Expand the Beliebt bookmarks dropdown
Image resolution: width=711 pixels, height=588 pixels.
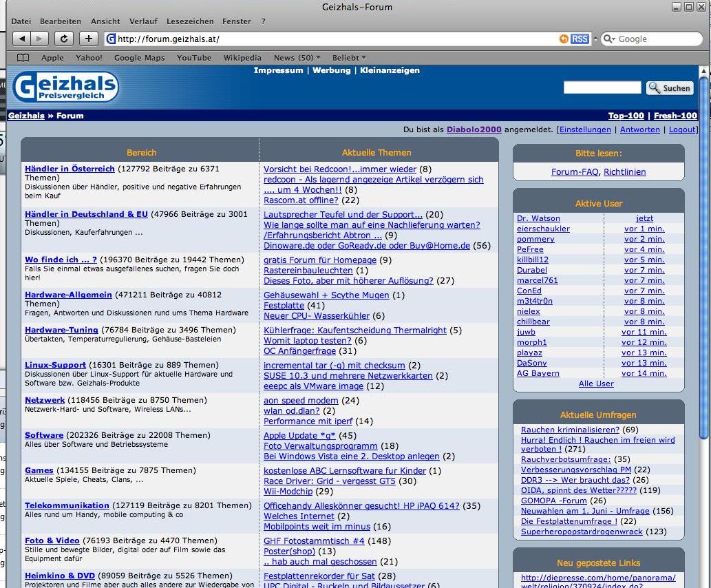click(349, 58)
